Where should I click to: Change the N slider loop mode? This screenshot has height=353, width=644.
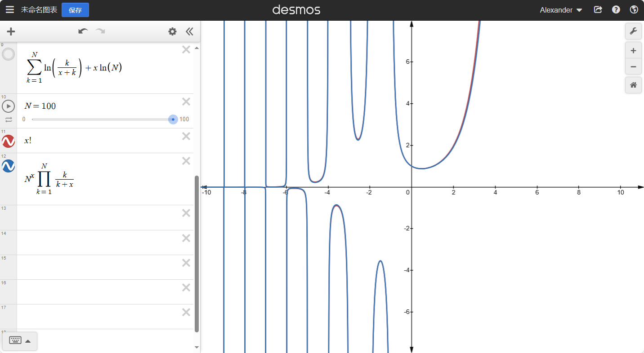9,119
